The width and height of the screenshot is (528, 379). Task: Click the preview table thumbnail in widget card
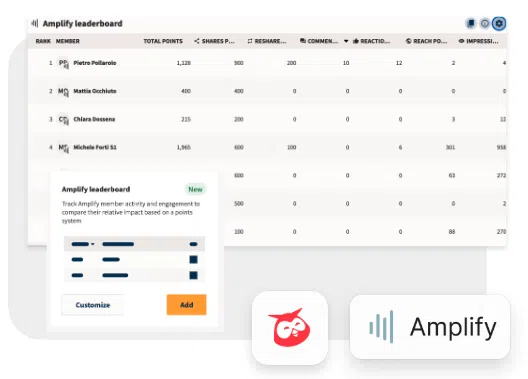tap(134, 259)
